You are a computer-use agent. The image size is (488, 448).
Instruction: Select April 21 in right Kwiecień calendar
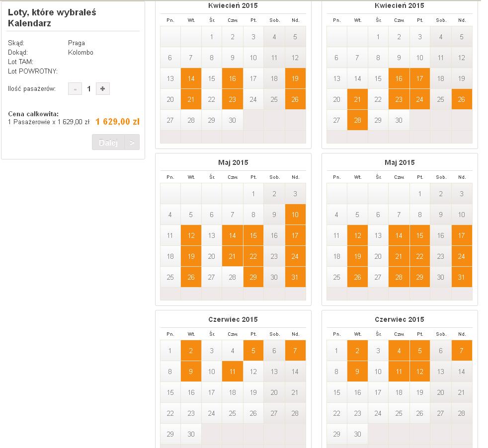tap(358, 99)
